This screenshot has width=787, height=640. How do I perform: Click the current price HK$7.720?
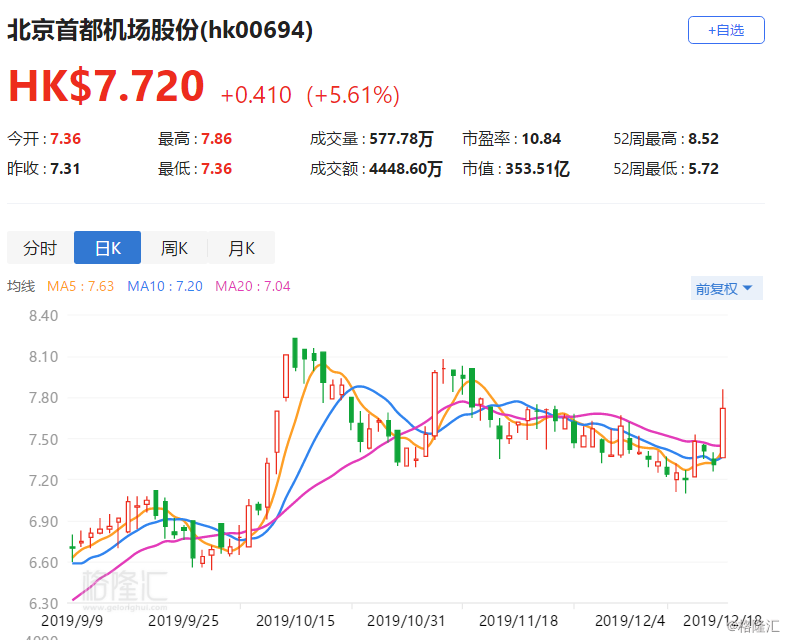click(x=106, y=86)
